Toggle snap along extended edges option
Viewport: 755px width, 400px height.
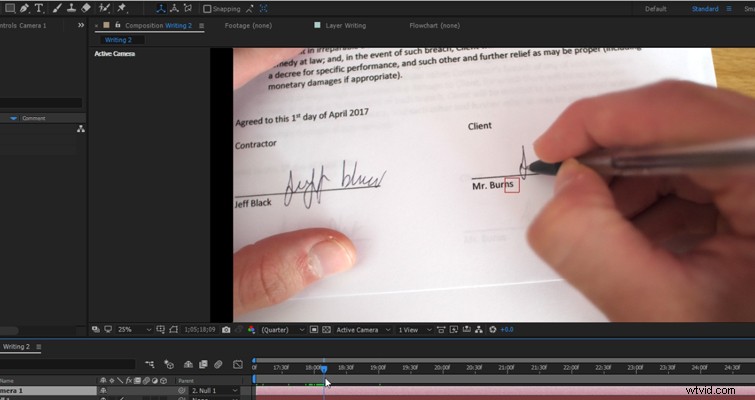click(250, 9)
